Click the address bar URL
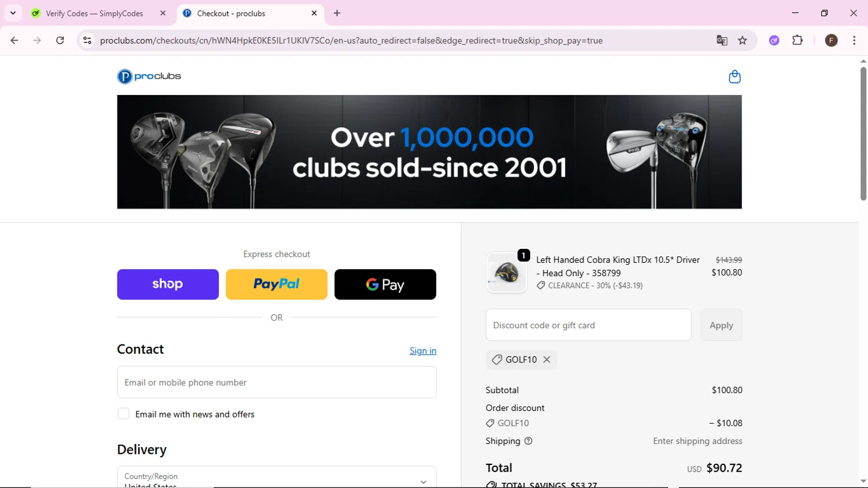 tap(351, 41)
